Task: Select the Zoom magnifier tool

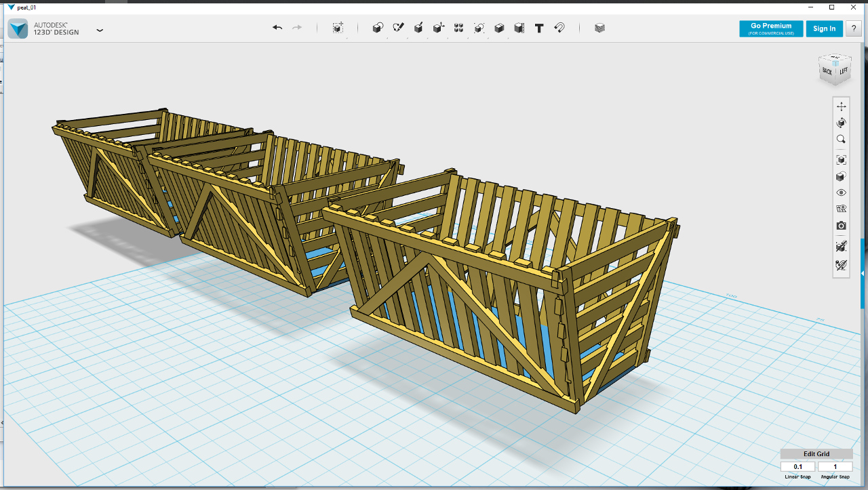Action: point(842,139)
